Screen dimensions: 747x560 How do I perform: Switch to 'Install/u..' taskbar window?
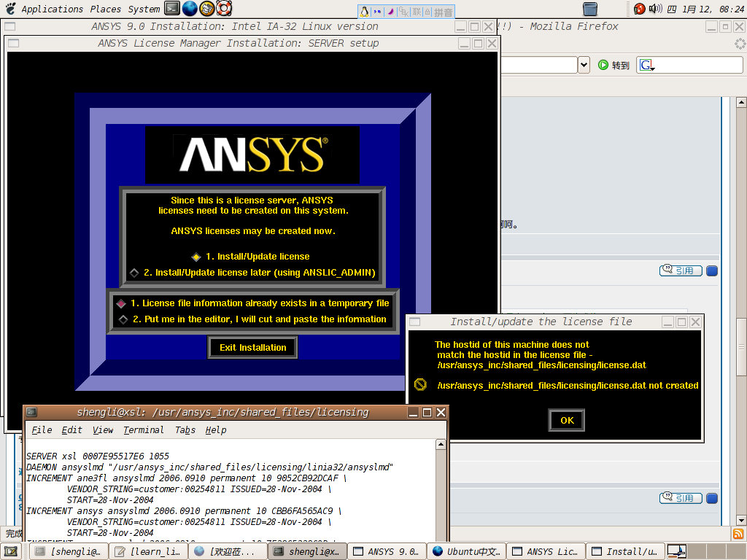(624, 552)
